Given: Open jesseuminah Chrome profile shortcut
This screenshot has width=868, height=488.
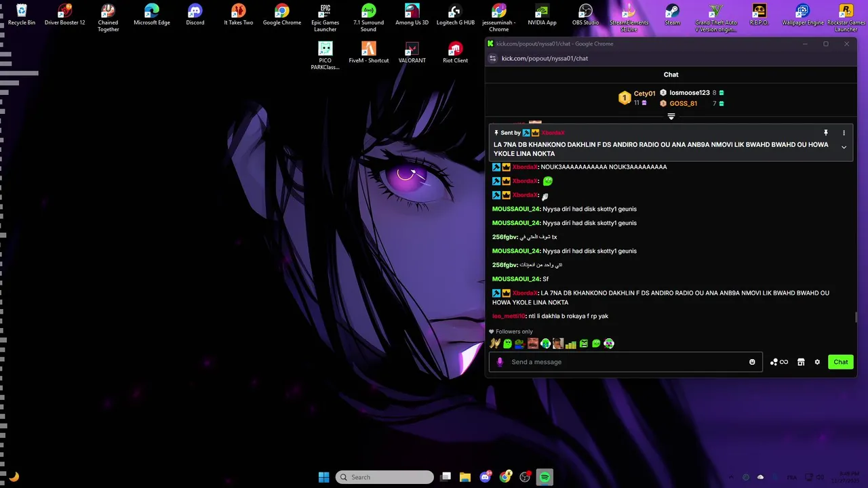Looking at the screenshot, I should coord(499,18).
